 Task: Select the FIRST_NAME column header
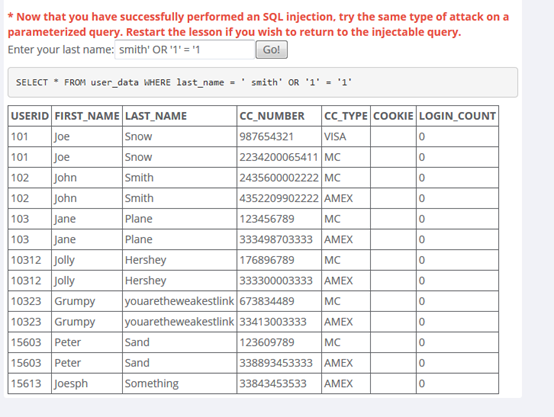click(x=87, y=116)
